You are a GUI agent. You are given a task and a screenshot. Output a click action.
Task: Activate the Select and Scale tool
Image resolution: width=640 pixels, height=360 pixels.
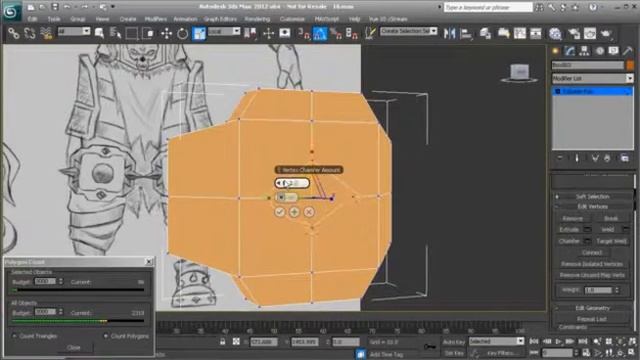(199, 33)
